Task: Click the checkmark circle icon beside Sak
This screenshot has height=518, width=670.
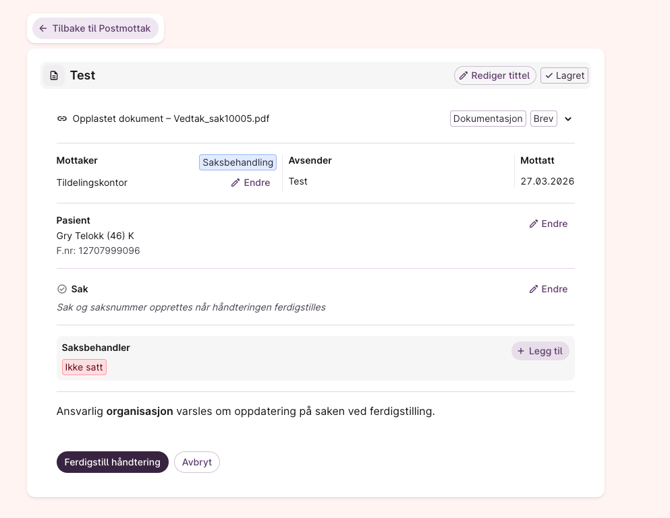Action: point(62,289)
